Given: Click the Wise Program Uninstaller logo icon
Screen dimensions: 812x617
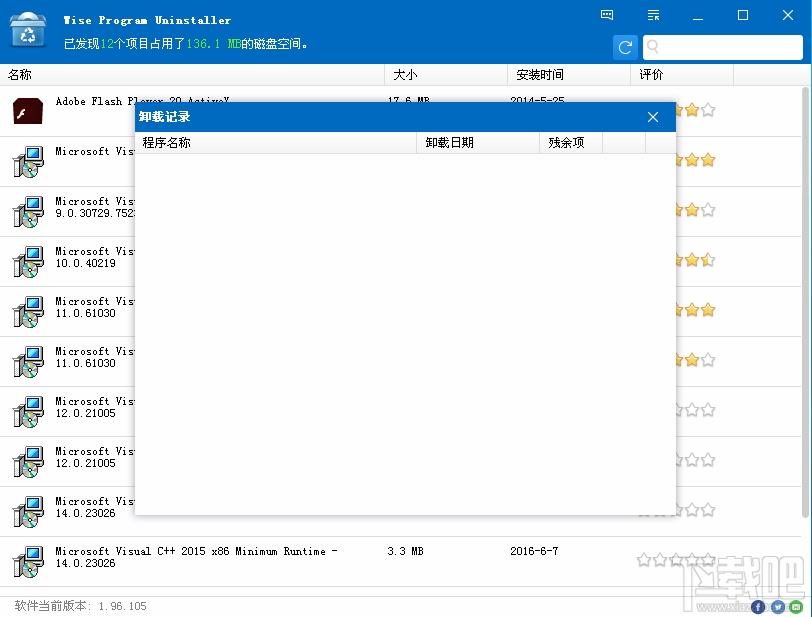Looking at the screenshot, I should pyautogui.click(x=27, y=31).
